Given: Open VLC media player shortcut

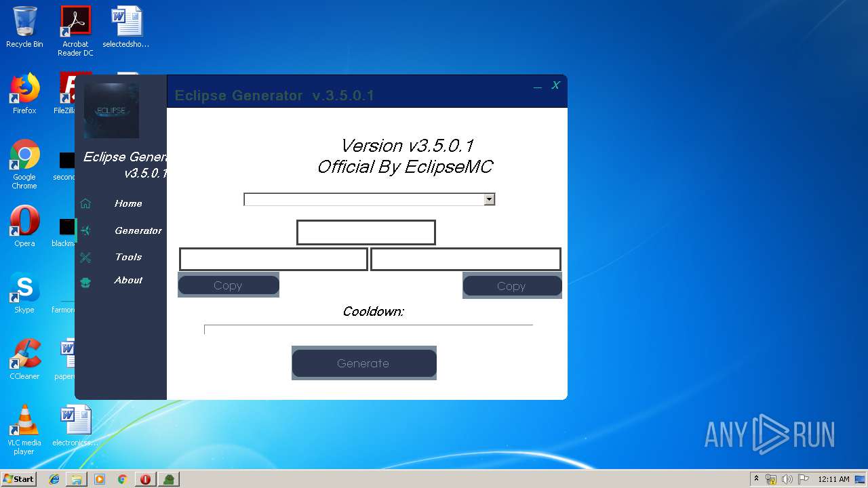Looking at the screenshot, I should click(x=24, y=430).
